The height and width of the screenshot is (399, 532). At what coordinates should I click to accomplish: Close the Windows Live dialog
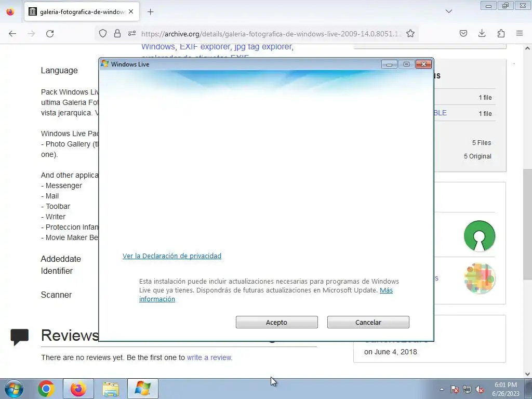point(424,64)
